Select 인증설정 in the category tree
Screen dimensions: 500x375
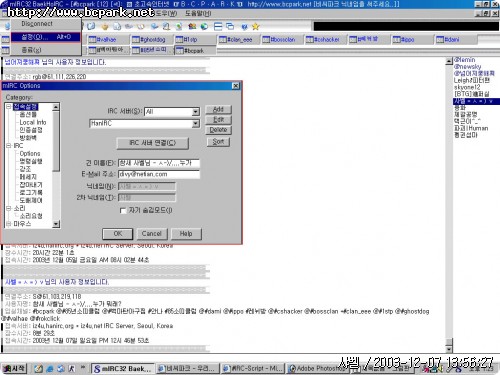(31, 130)
